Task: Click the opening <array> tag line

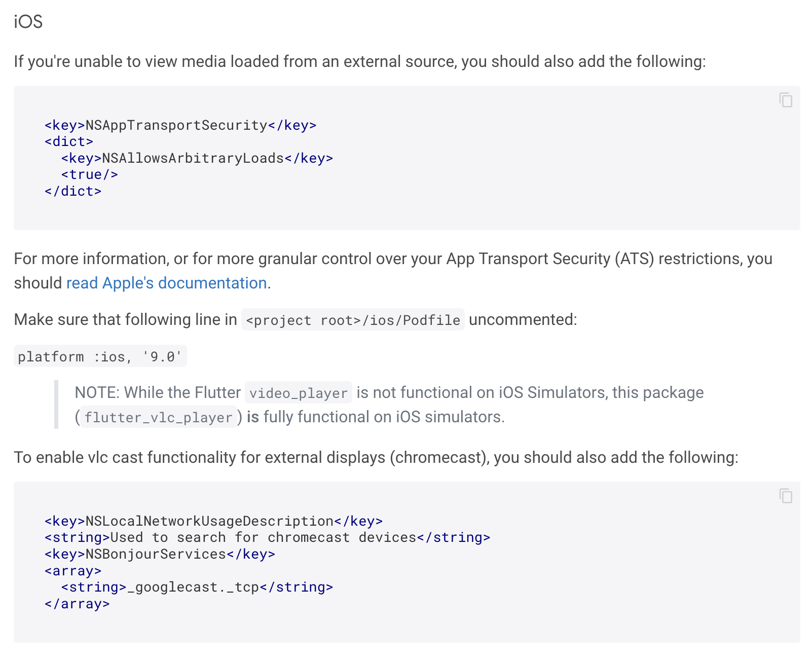Action: tap(73, 571)
